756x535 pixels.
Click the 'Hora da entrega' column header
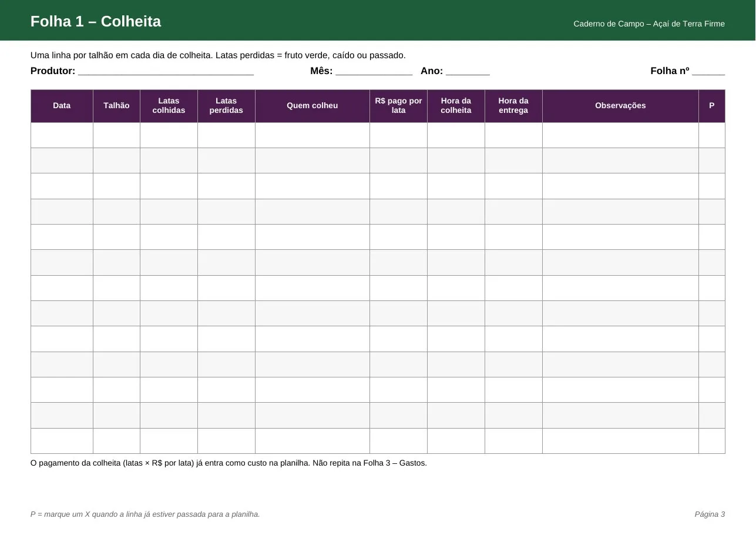click(x=513, y=106)
